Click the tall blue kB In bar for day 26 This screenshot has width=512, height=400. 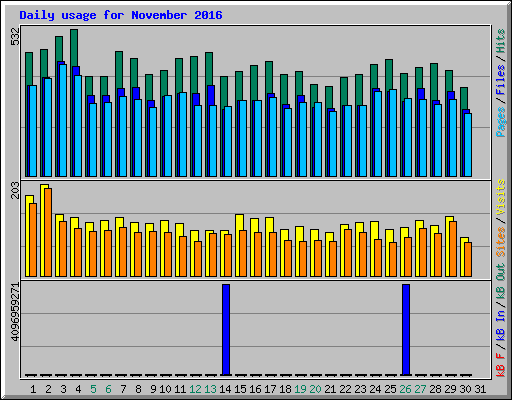[x=406, y=330]
